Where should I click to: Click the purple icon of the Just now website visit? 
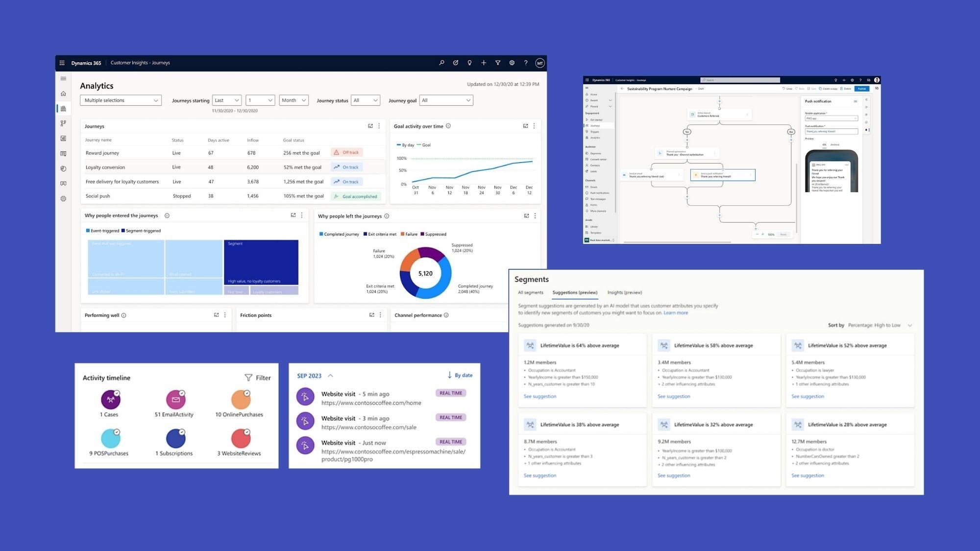click(305, 445)
